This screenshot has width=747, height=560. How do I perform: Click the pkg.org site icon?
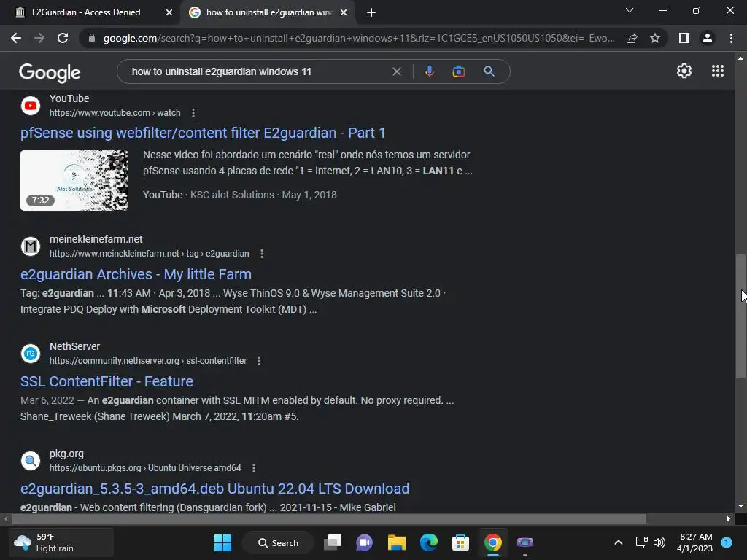(x=31, y=461)
